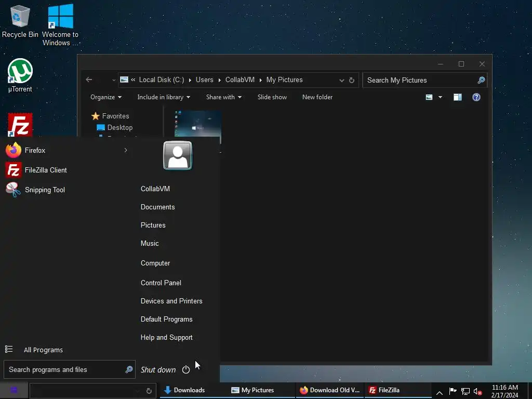Switch to the Downloads taskbar window
Image resolution: width=532 pixels, height=399 pixels.
(x=193, y=390)
